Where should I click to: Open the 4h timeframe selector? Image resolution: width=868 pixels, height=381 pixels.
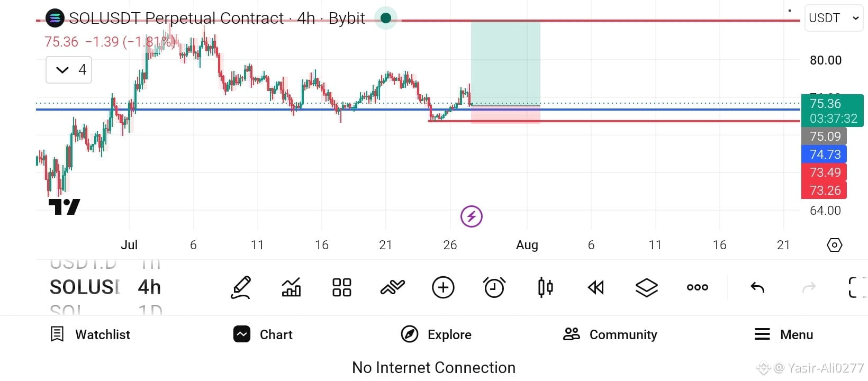(149, 287)
